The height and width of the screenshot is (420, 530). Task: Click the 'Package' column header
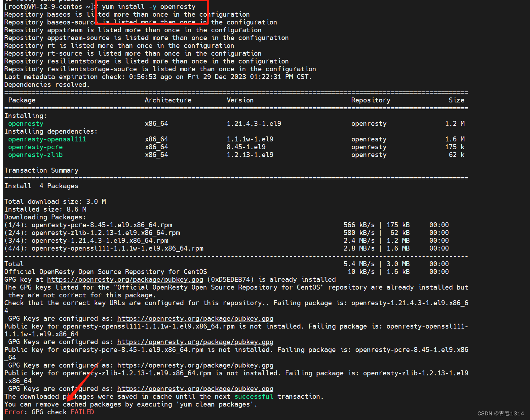(x=22, y=100)
